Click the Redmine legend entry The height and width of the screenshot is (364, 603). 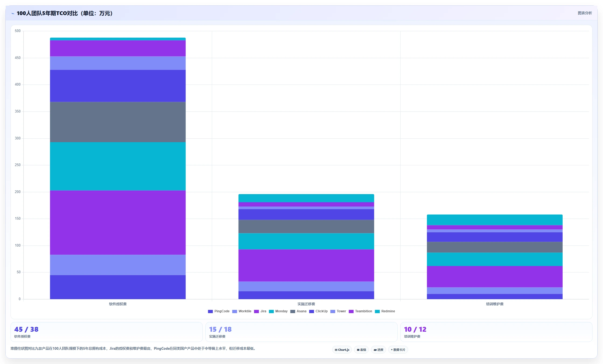pyautogui.click(x=385, y=311)
